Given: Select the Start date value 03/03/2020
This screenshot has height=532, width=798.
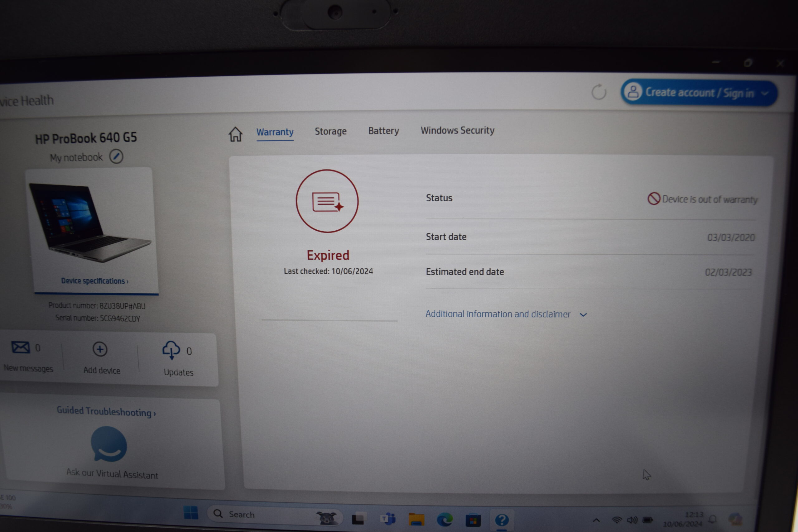Looking at the screenshot, I should pyautogui.click(x=731, y=237).
